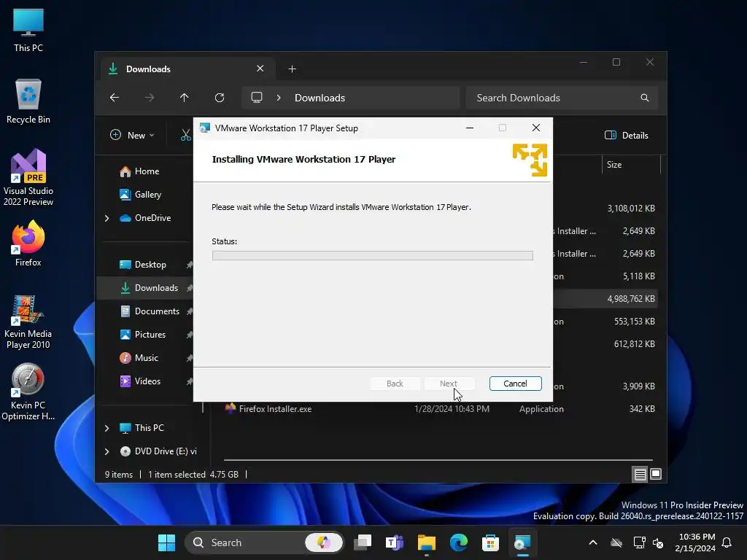Switch to details list view icon
The width and height of the screenshot is (747, 560).
tap(640, 474)
